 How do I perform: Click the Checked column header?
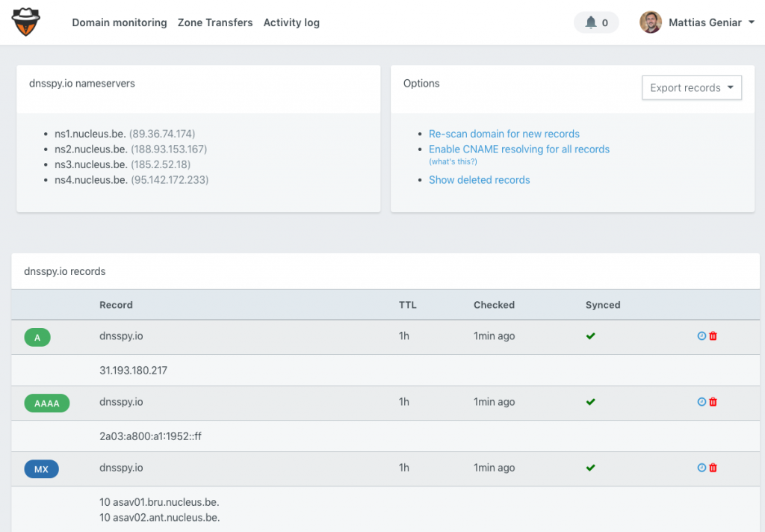tap(495, 305)
